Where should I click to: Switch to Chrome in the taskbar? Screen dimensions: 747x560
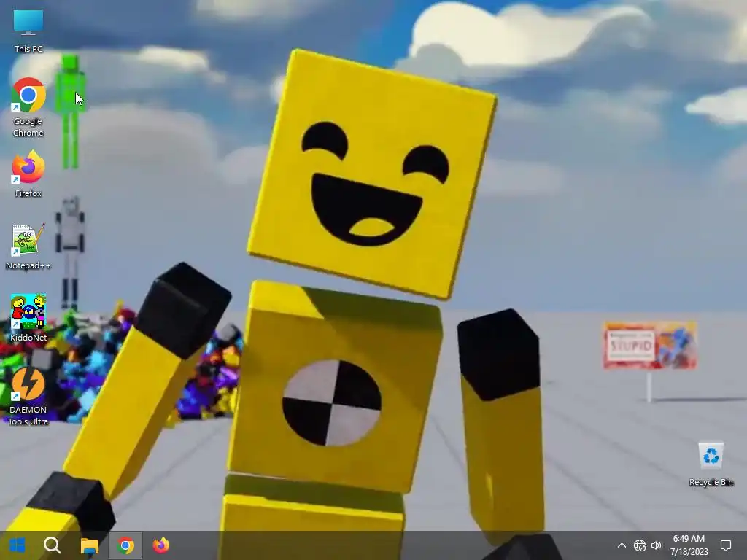[125, 545]
